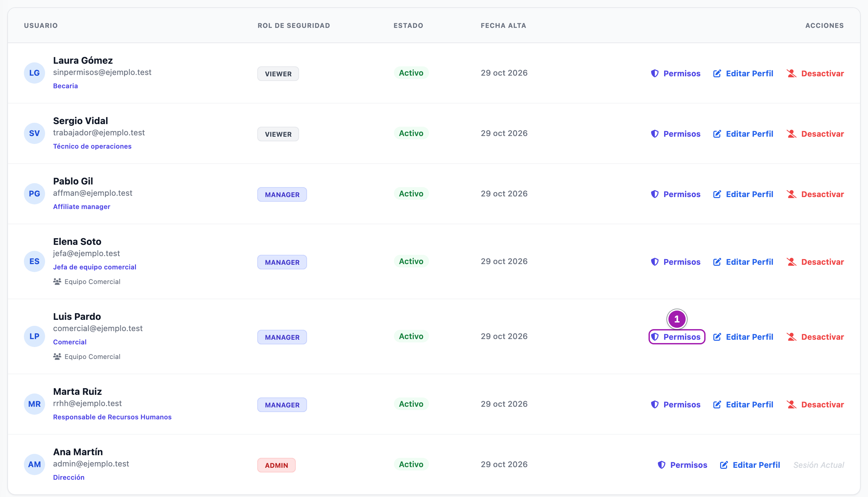Click edit pencil icon for Sergio Vidal
The width and height of the screenshot is (868, 497).
pyautogui.click(x=717, y=134)
